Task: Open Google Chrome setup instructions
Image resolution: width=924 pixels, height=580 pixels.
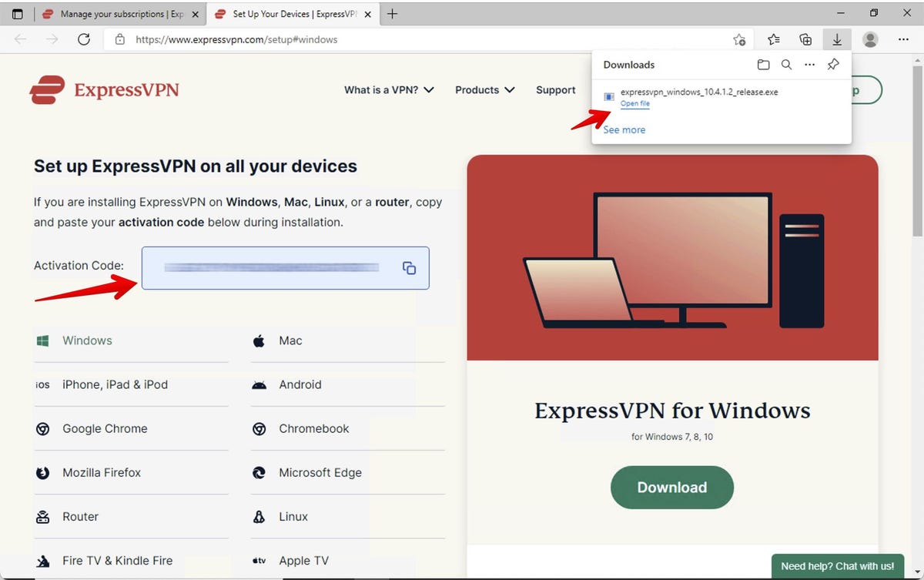Action: coord(131,428)
